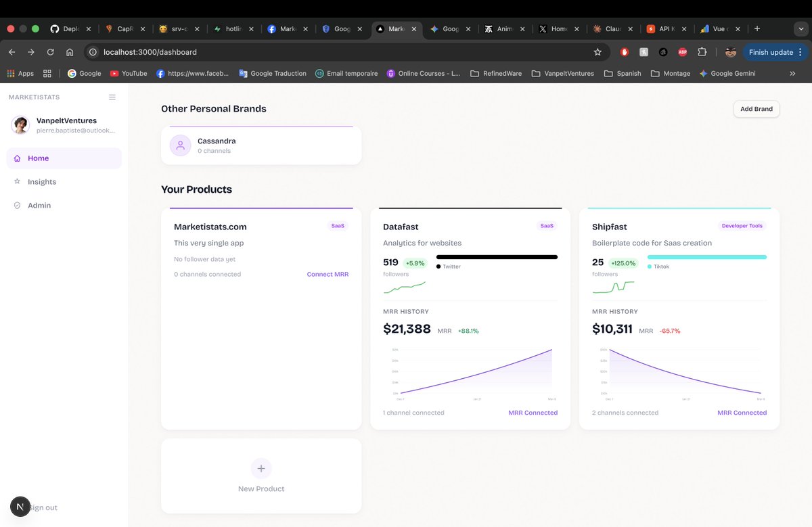812x527 pixels.
Task: Click the Datafast product title
Action: [401, 227]
